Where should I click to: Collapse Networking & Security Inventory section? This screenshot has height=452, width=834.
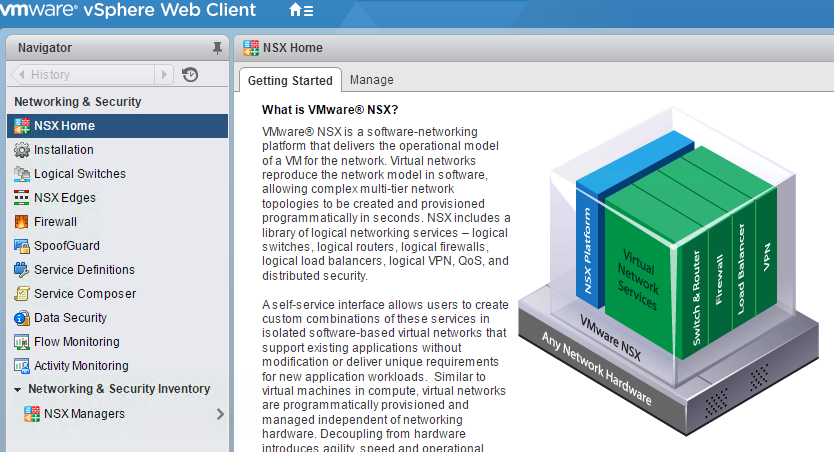(18, 389)
